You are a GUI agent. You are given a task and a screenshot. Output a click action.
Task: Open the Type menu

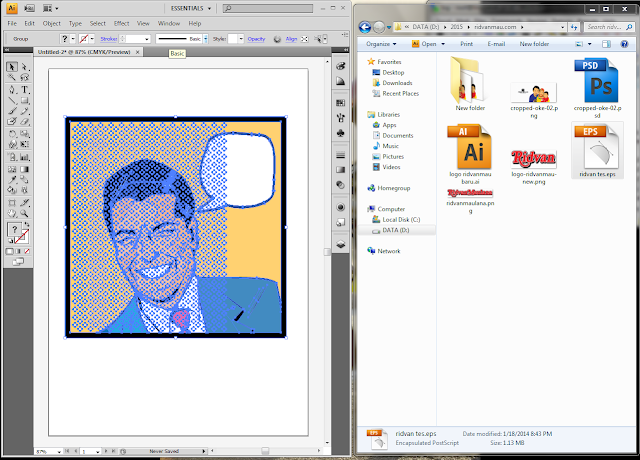pos(75,24)
